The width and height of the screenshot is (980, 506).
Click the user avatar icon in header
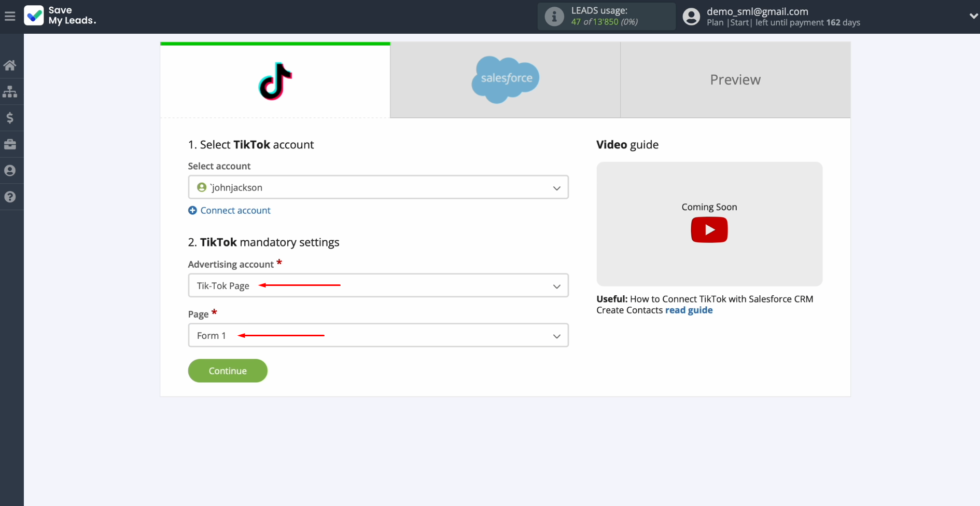(x=691, y=17)
